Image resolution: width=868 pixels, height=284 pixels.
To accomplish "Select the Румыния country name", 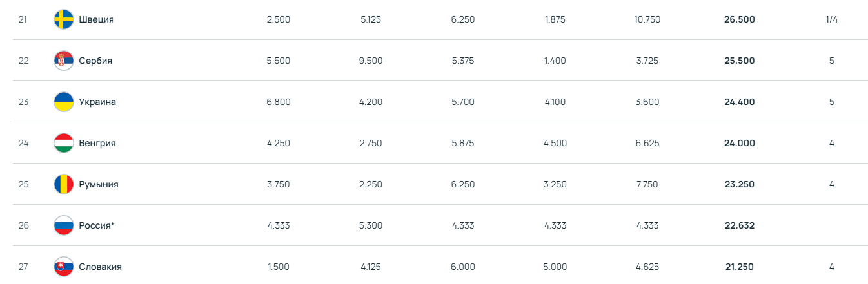I will 99,184.
